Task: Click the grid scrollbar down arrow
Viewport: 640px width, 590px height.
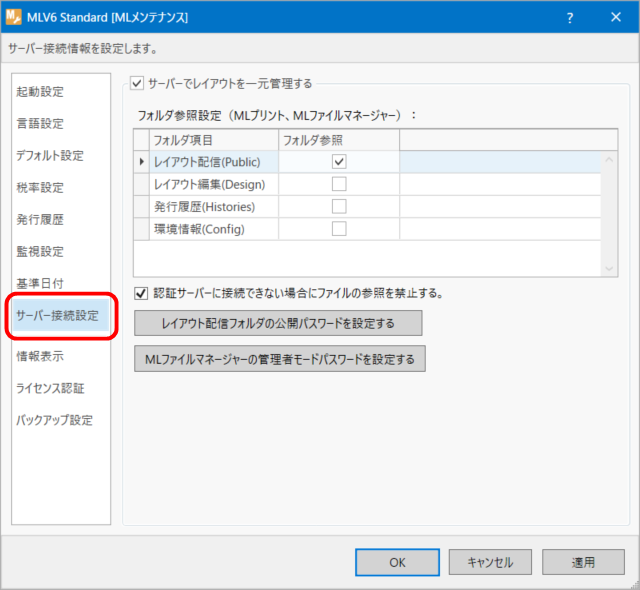Action: coord(609,268)
